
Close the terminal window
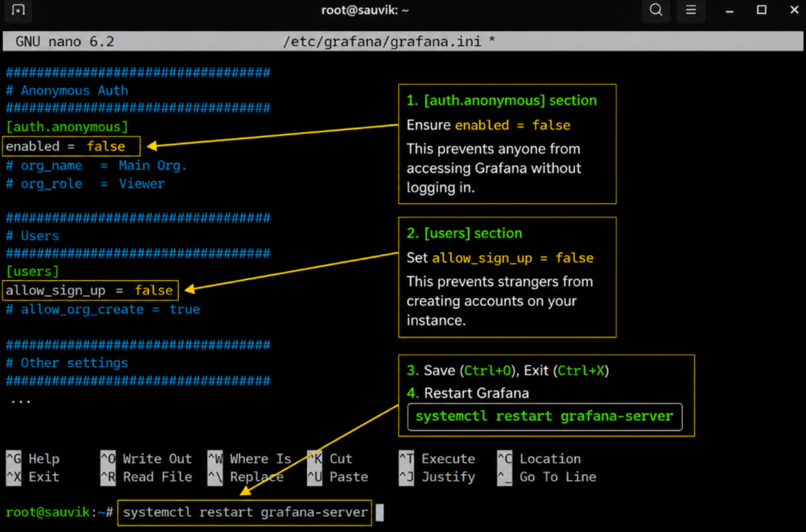pyautogui.click(x=794, y=10)
